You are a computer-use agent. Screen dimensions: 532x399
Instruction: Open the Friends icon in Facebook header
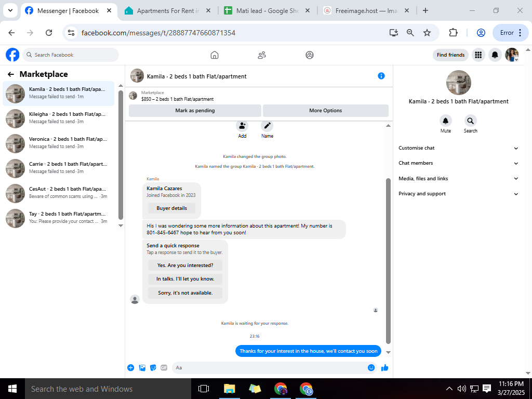pos(262,55)
